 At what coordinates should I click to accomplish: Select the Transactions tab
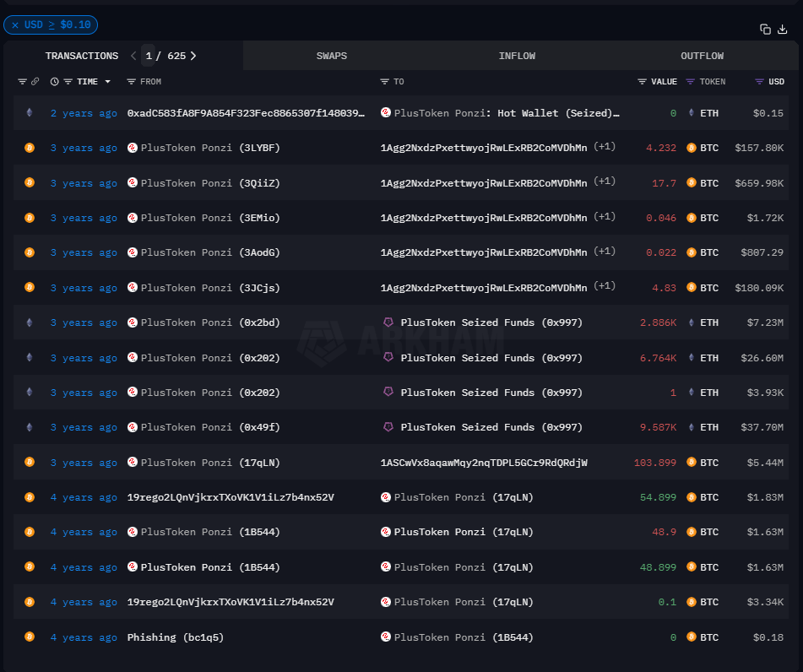click(x=82, y=56)
